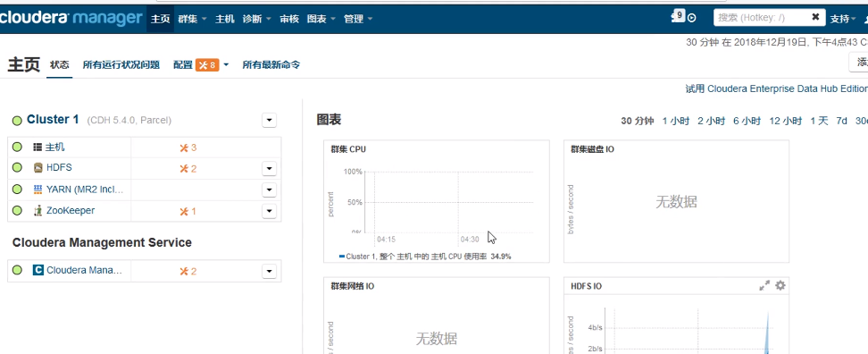Click the 群集 CPU chart plot area
Viewport: 868px width, 354px height.
[449, 202]
